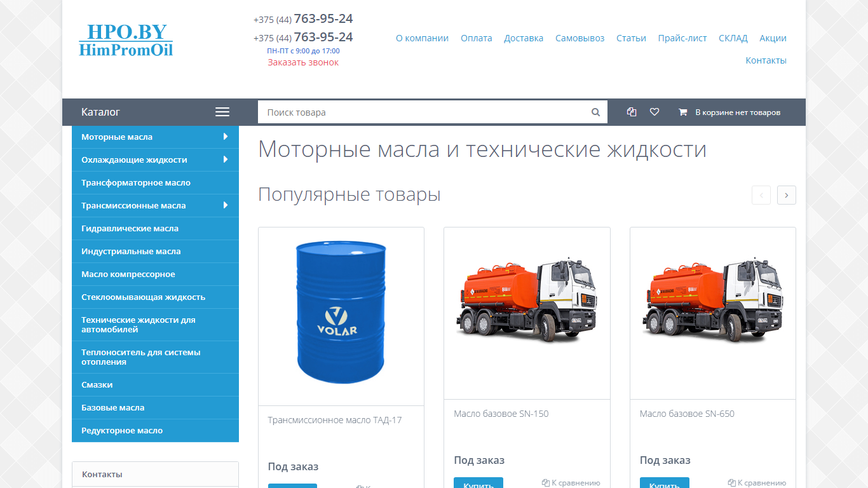Open Трансмиссионное масло ТАД-17 product title
The width and height of the screenshot is (868, 488).
point(335,420)
